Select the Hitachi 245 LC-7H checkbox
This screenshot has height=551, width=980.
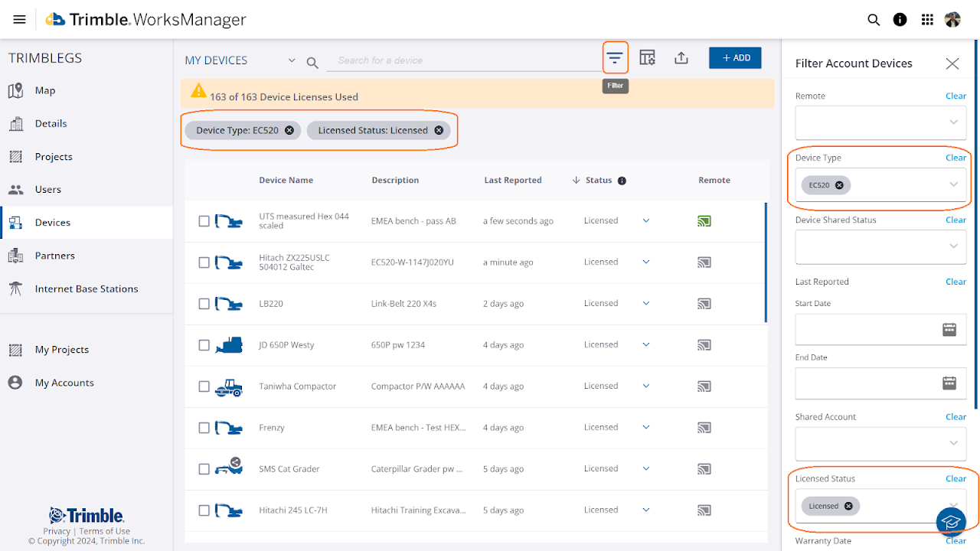tap(204, 510)
